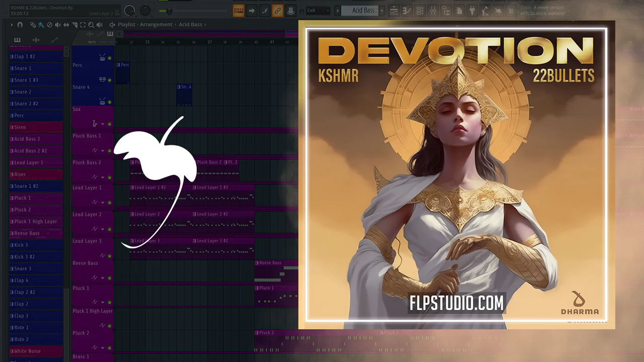Select the Paint brush tool
The width and height of the screenshot is (644, 362).
point(41,25)
